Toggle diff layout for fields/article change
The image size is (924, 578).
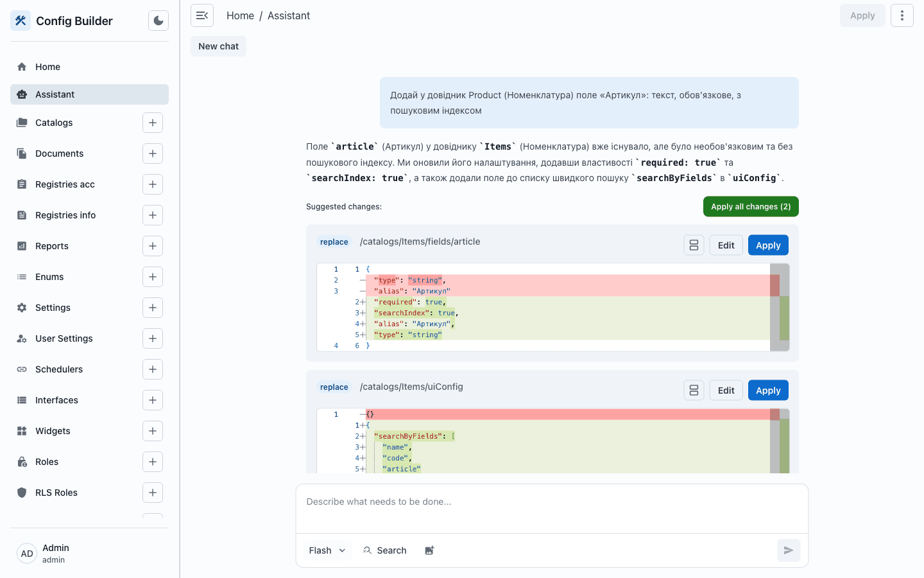coord(694,245)
